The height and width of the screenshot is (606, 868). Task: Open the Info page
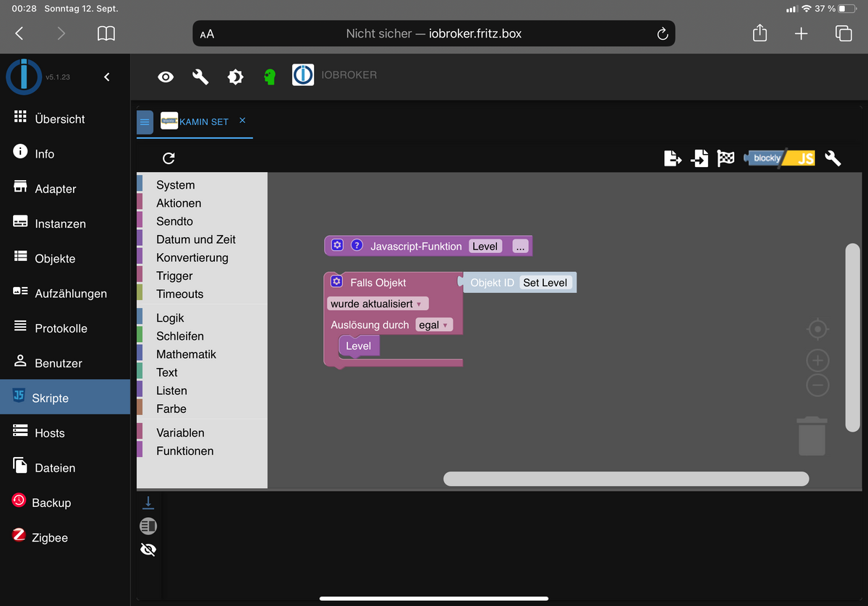[x=65, y=153]
